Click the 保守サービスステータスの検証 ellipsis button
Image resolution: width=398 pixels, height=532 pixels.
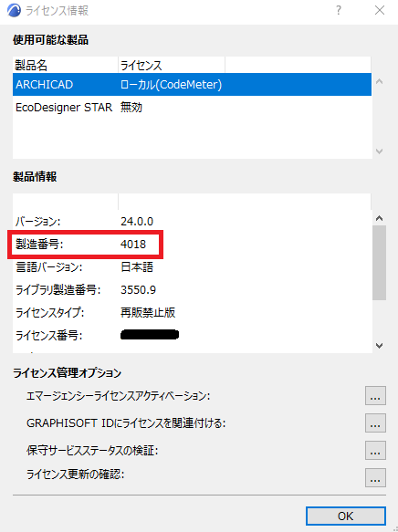coord(375,451)
